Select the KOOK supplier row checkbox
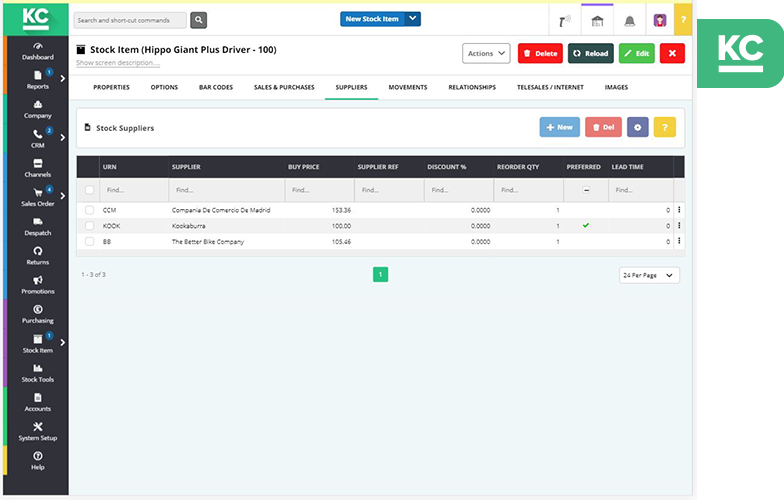784x500 pixels. click(x=90, y=226)
